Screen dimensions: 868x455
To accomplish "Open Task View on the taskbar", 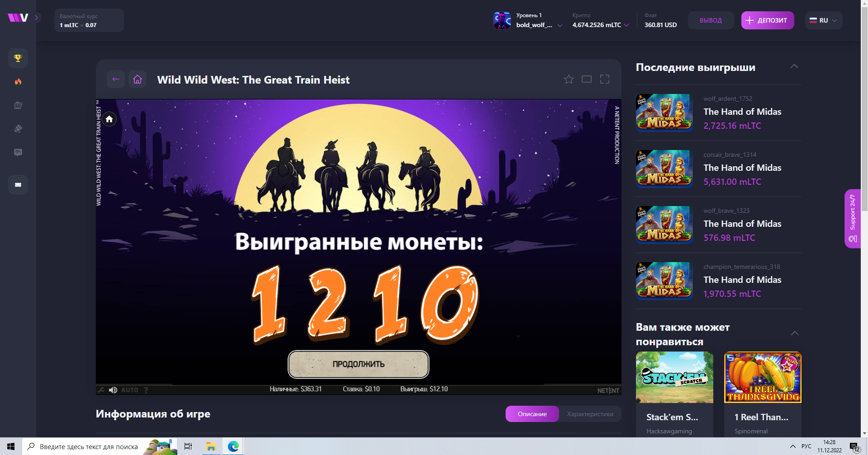I will [x=188, y=446].
